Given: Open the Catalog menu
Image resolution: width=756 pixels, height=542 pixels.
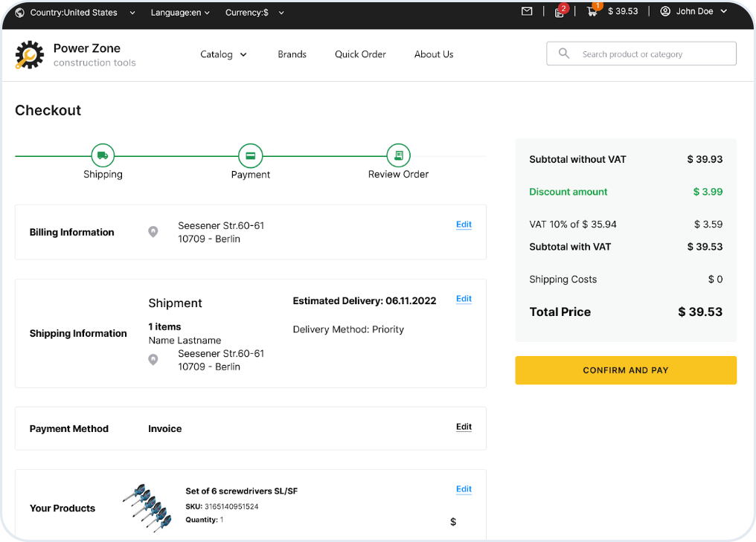Looking at the screenshot, I should (x=223, y=54).
